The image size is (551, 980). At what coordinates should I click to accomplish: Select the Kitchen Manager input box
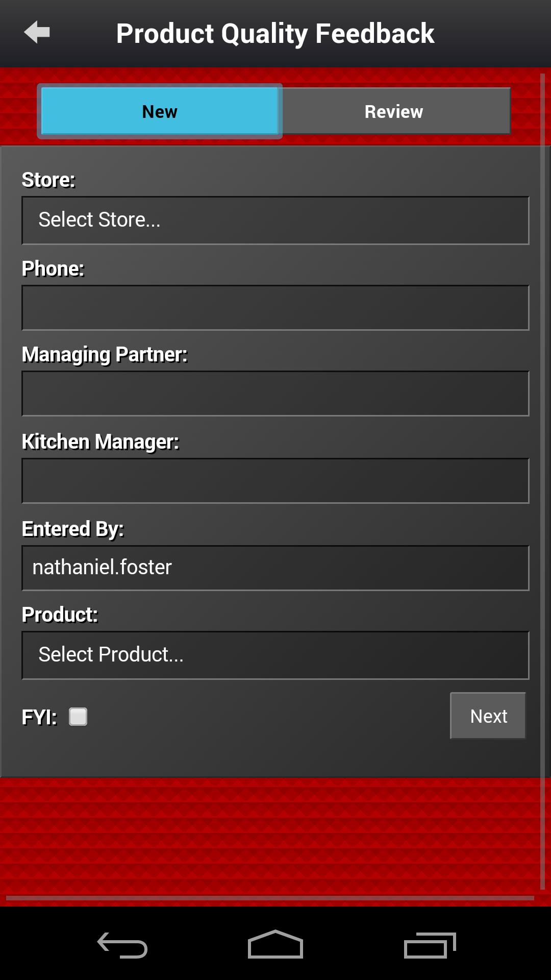275,481
